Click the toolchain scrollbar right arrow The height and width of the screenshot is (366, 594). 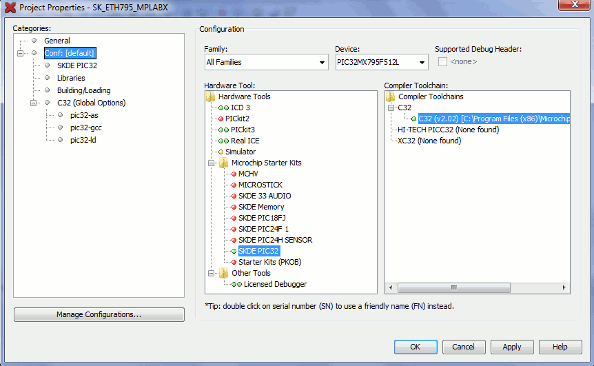[x=564, y=288]
